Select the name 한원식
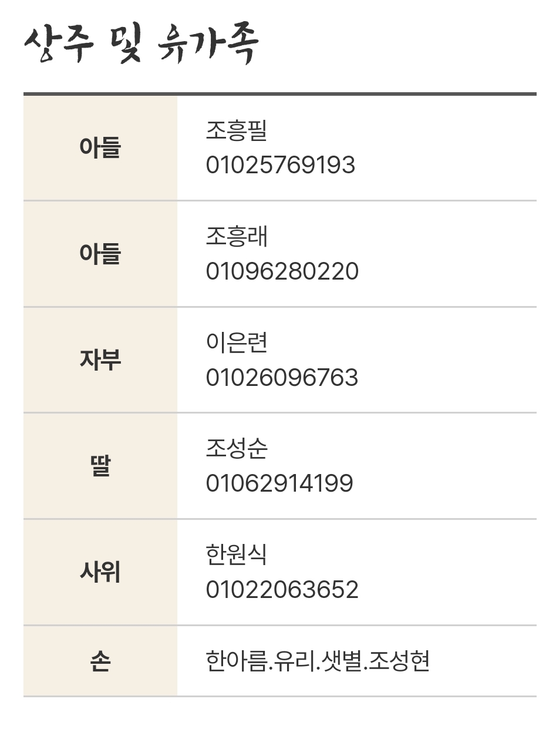556x756 pixels. [x=236, y=555]
